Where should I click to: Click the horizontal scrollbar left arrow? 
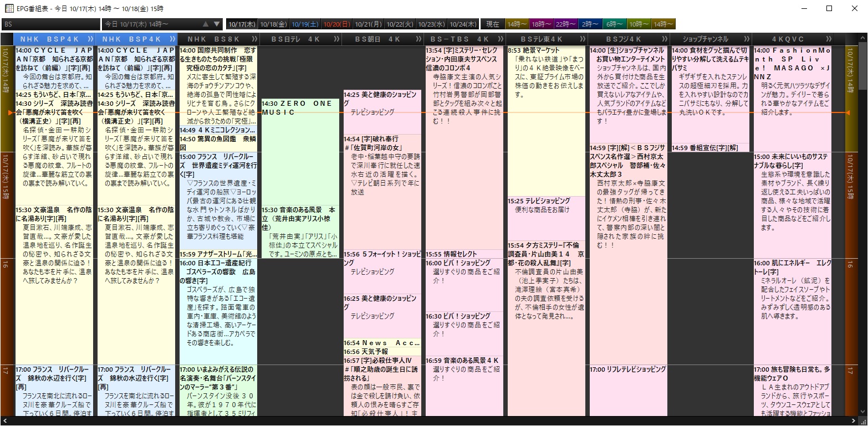point(4,421)
